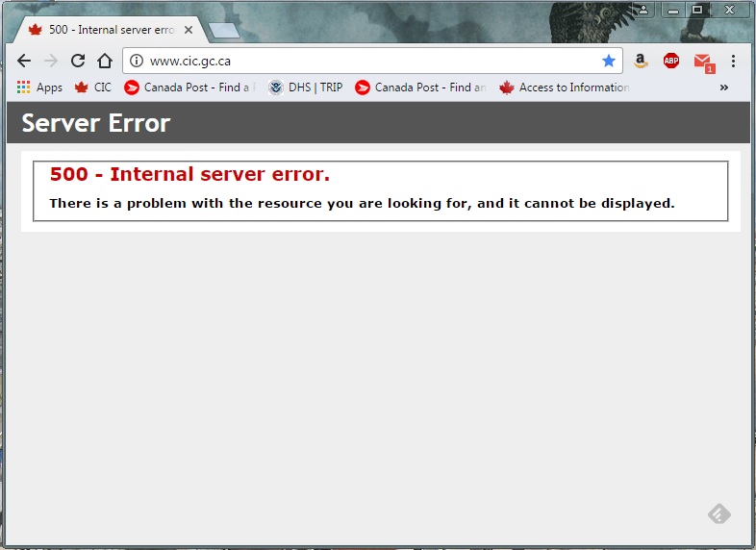Screen dimensions: 756x550
Task: Open the Apps bookmarks shortcut
Action: click(39, 87)
